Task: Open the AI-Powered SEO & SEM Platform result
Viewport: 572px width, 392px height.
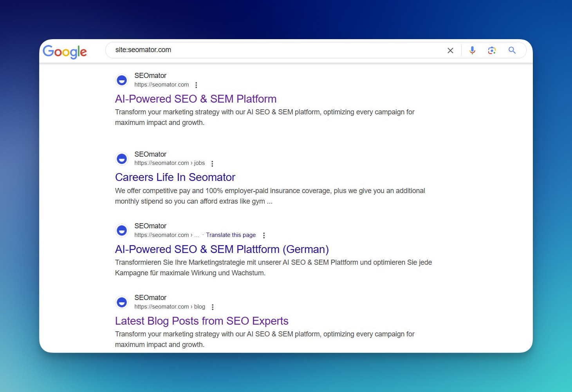Action: (x=196, y=99)
